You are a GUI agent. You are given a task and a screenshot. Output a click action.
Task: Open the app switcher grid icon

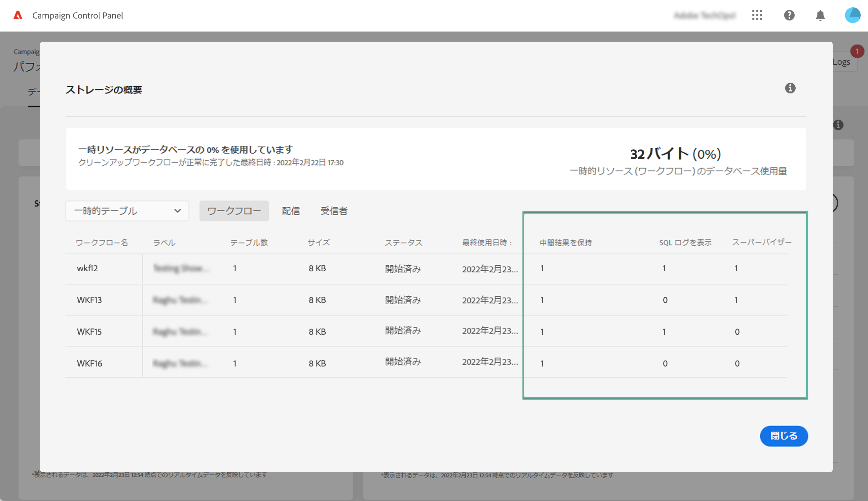point(757,15)
